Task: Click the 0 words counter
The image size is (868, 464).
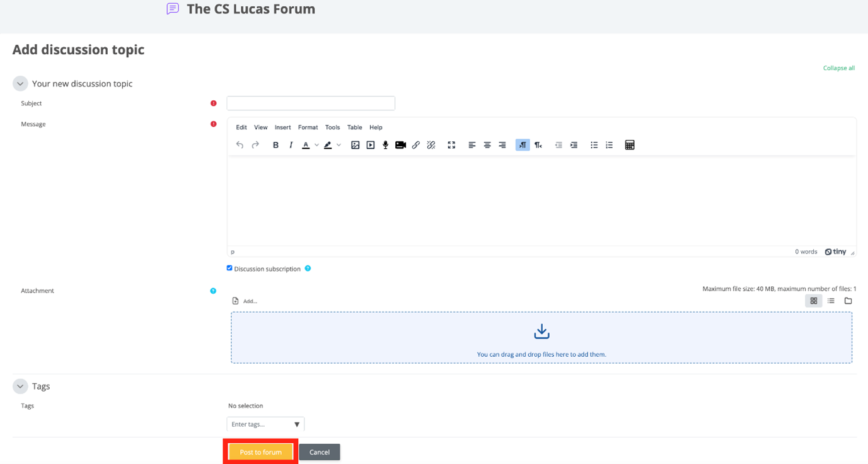Action: tap(806, 252)
